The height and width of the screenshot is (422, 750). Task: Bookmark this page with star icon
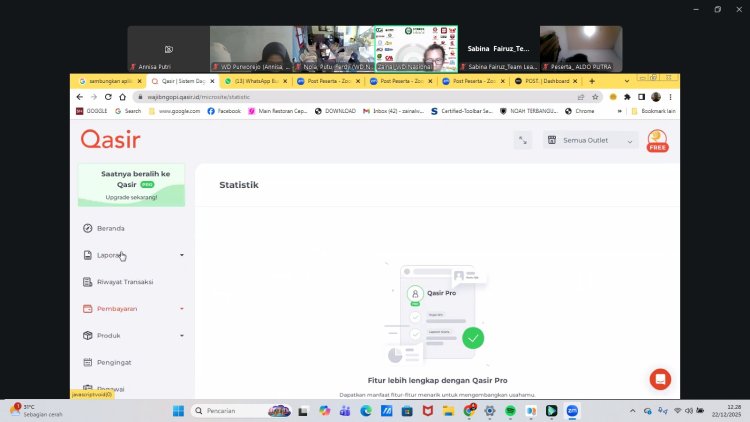tap(595, 97)
